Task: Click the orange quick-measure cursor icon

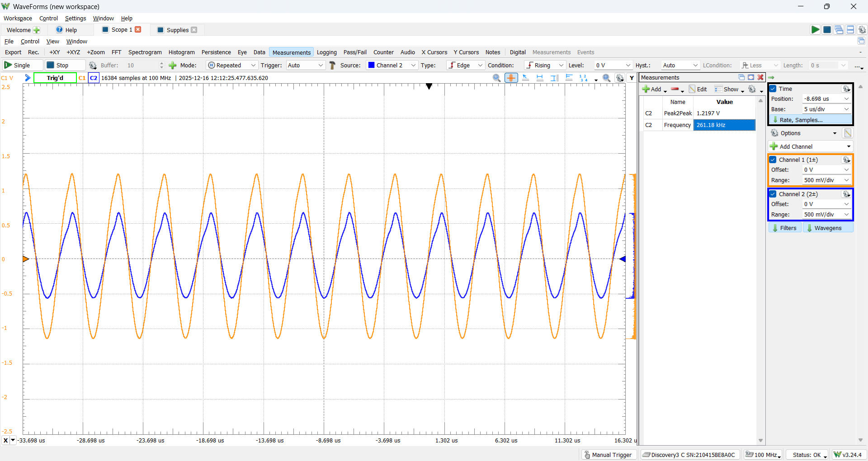Action: click(x=511, y=78)
